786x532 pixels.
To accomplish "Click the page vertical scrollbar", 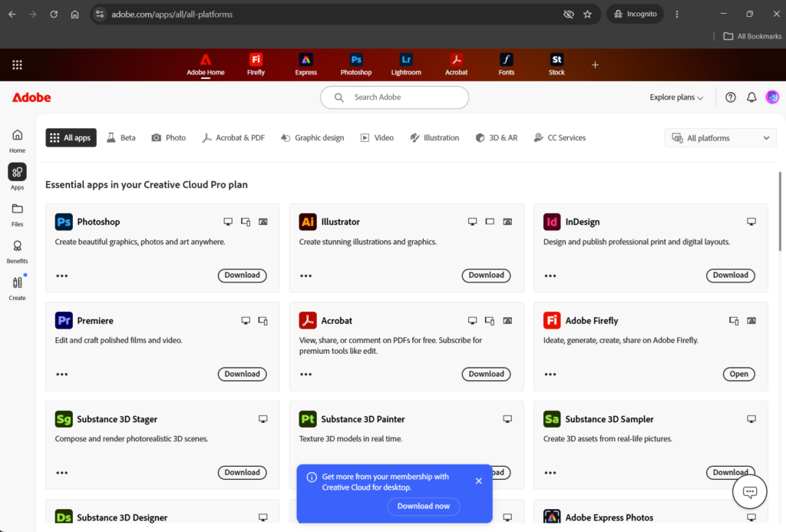I will [780, 211].
